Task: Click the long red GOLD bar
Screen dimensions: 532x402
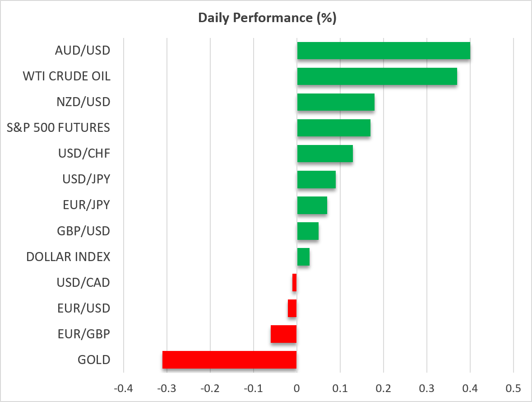Action: click(230, 360)
